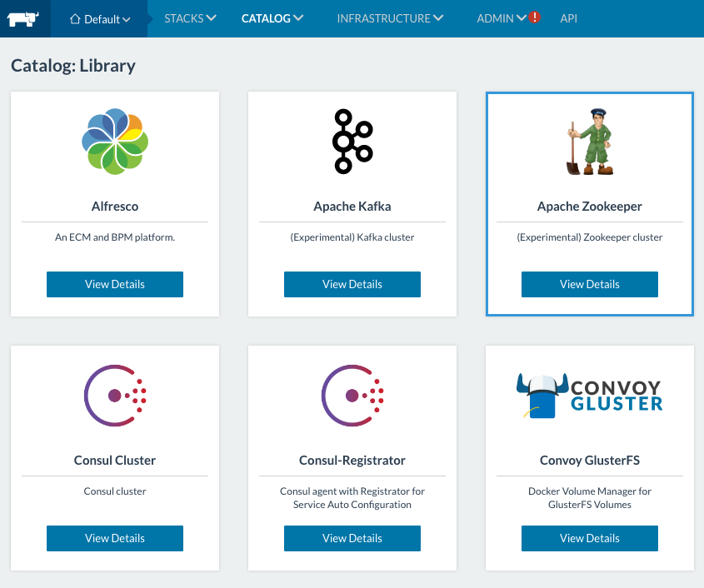The image size is (704, 588).
Task: View details for Alfresco
Action: coord(115,284)
